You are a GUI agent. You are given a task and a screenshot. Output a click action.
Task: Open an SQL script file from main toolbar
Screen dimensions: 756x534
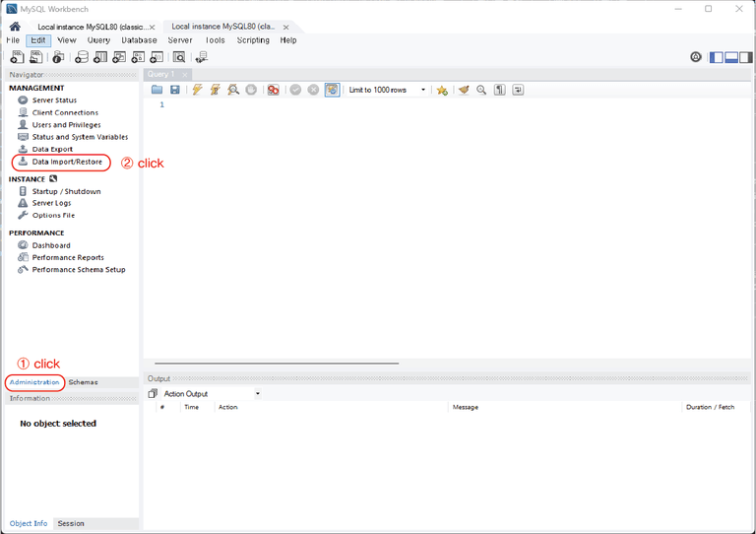pos(36,57)
